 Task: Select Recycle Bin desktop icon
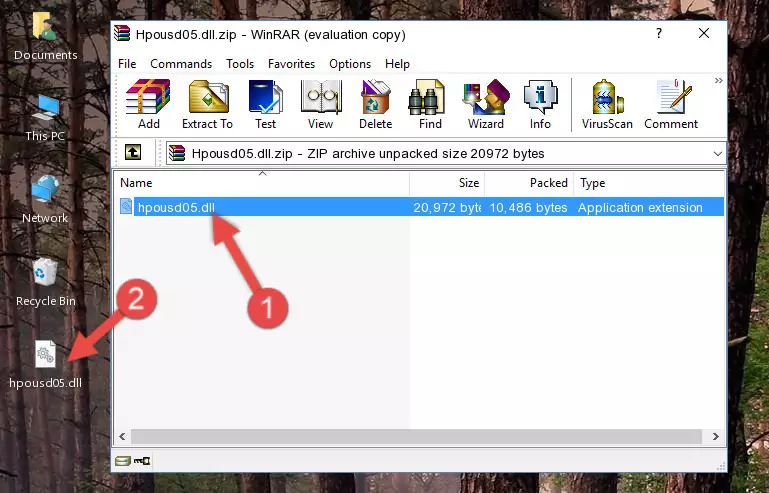pyautogui.click(x=46, y=283)
